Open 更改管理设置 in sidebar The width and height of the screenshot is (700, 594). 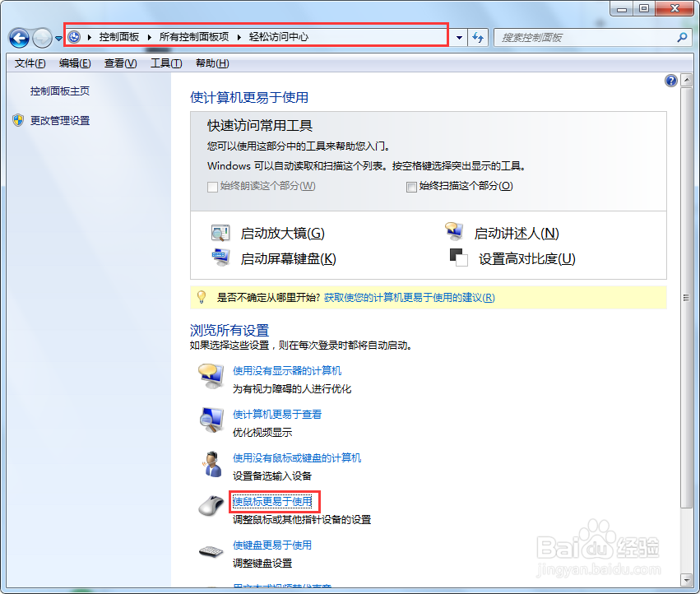click(x=60, y=121)
